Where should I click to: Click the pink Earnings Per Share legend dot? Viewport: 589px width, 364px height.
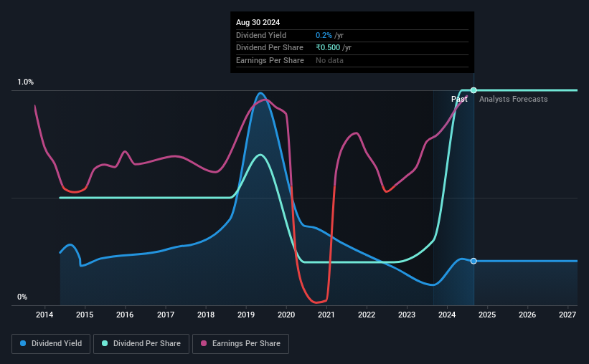pyautogui.click(x=204, y=343)
